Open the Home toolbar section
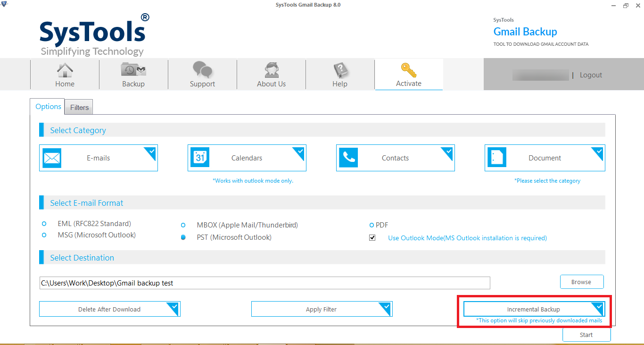Screen dimensions: 644x345 pyautogui.click(x=65, y=75)
